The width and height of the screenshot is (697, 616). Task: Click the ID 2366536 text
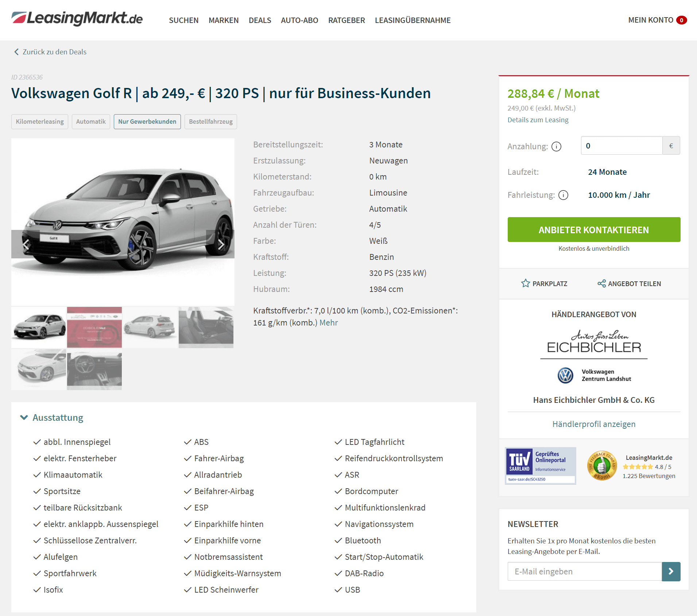click(27, 77)
